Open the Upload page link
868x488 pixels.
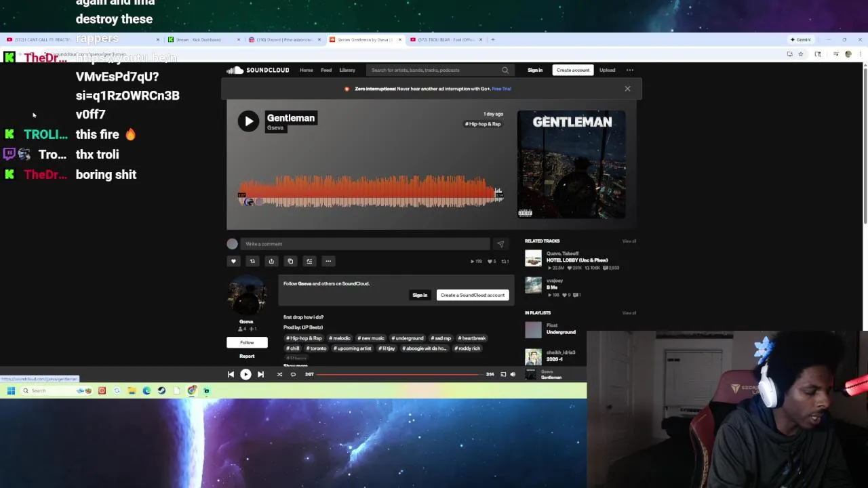point(607,70)
